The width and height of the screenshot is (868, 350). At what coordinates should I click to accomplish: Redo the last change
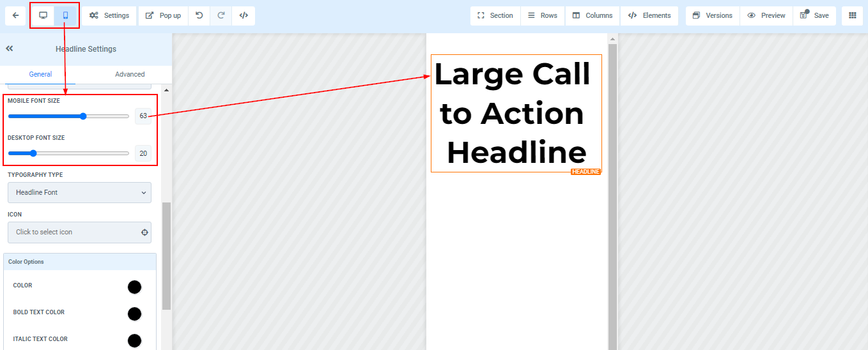coord(221,15)
